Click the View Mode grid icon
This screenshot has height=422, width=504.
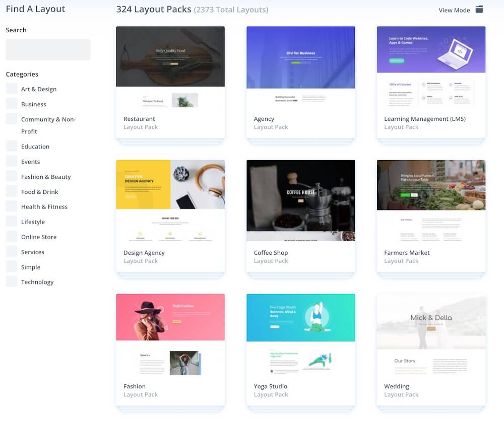point(479,10)
